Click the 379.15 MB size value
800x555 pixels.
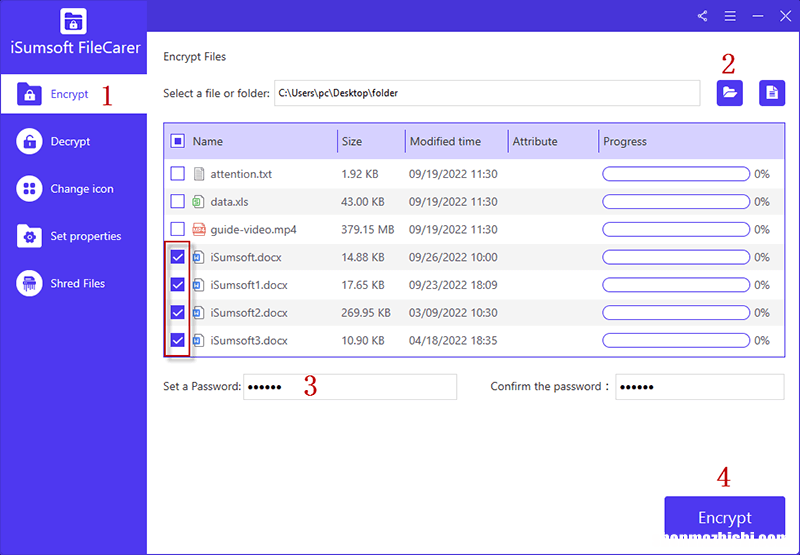coord(368,230)
